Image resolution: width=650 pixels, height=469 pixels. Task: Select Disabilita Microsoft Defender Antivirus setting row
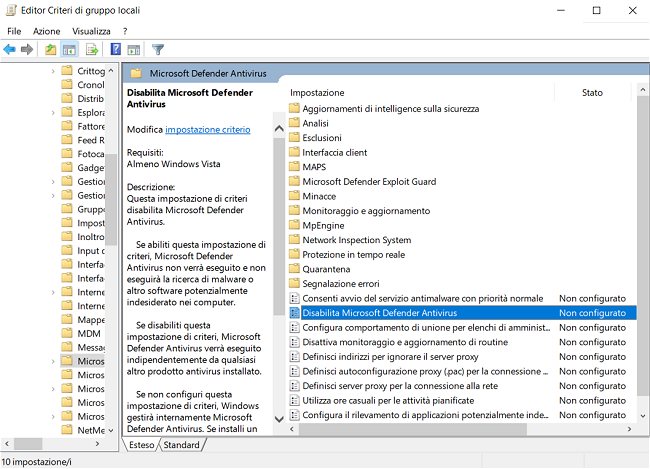(x=462, y=313)
